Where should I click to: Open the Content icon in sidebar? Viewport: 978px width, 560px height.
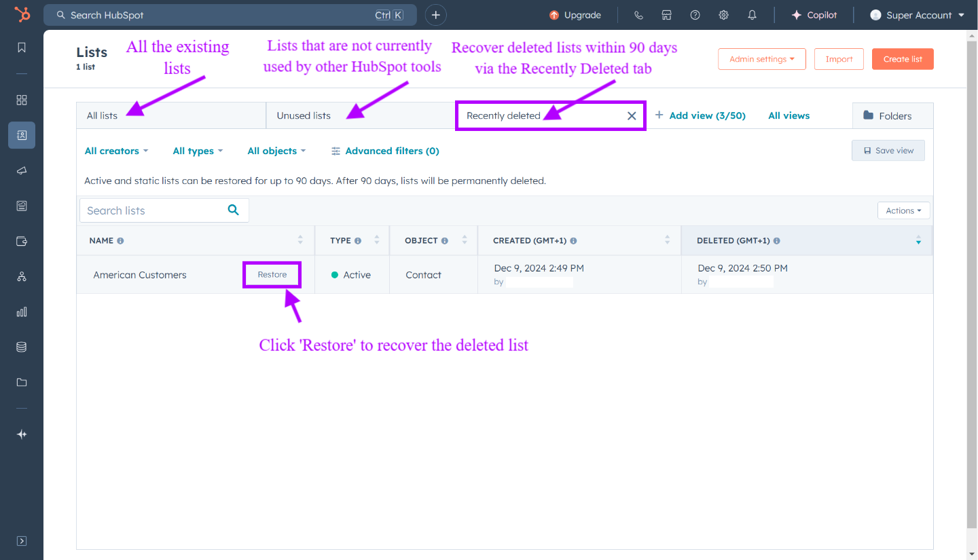(22, 206)
